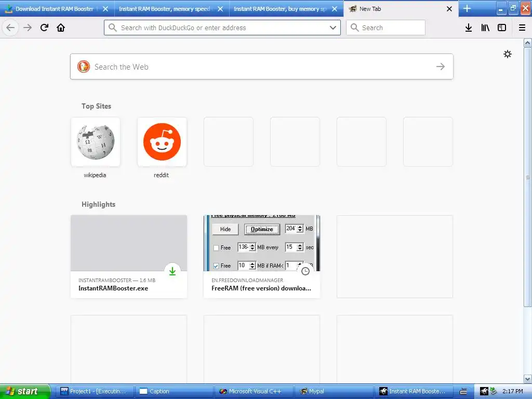Open the Windows start menu

(x=24, y=391)
